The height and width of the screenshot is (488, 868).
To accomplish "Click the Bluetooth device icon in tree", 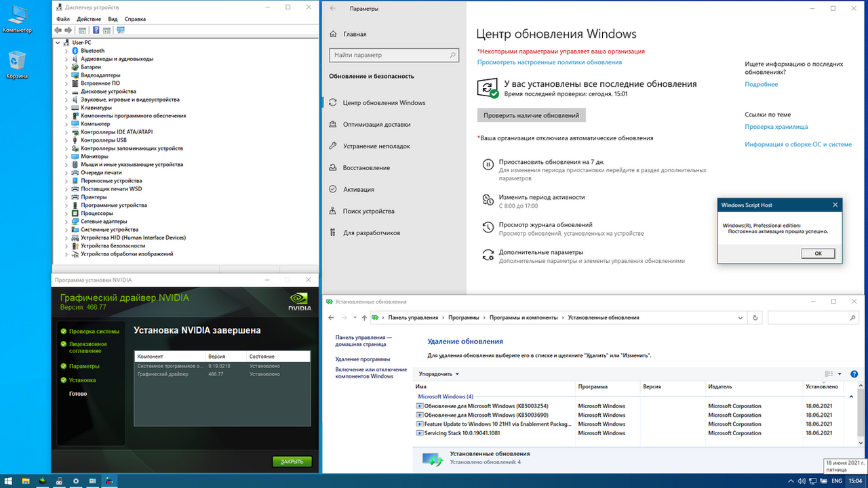I will pos(75,51).
